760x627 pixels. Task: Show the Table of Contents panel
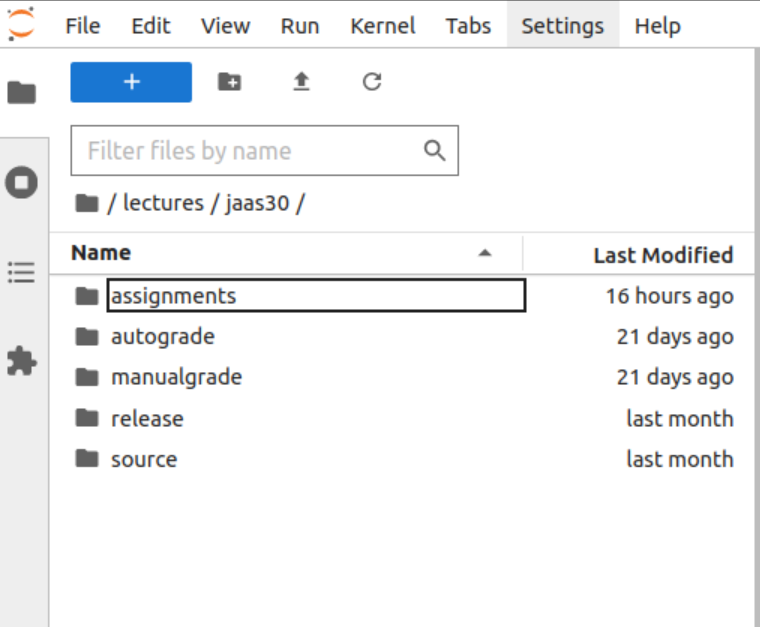click(22, 272)
